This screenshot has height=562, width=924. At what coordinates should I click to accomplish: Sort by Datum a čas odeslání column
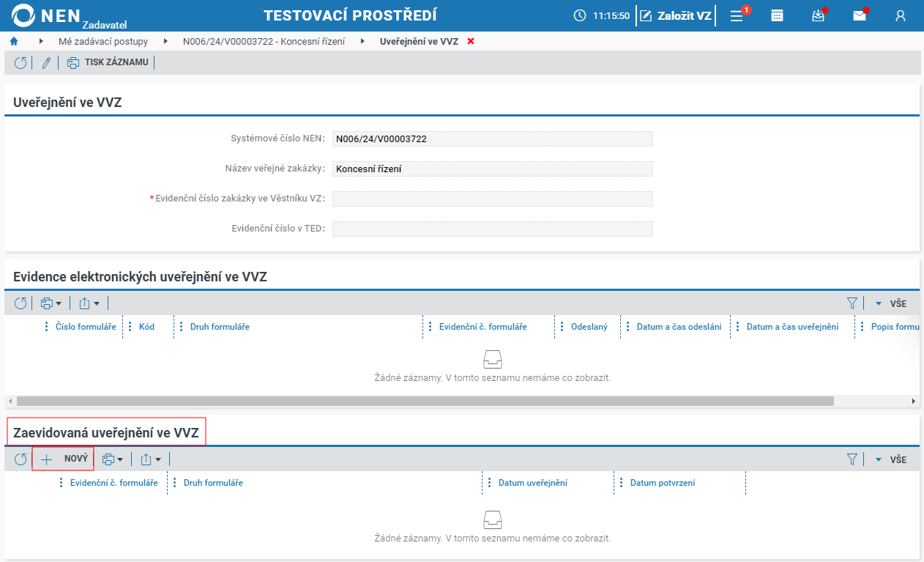coord(679,327)
